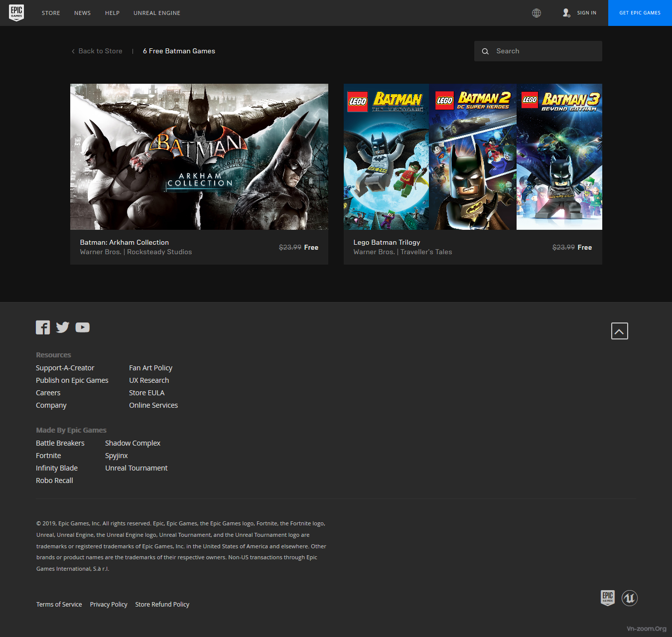Image resolution: width=672 pixels, height=637 pixels.
Task: Open Terms of Service link
Action: pos(59,604)
